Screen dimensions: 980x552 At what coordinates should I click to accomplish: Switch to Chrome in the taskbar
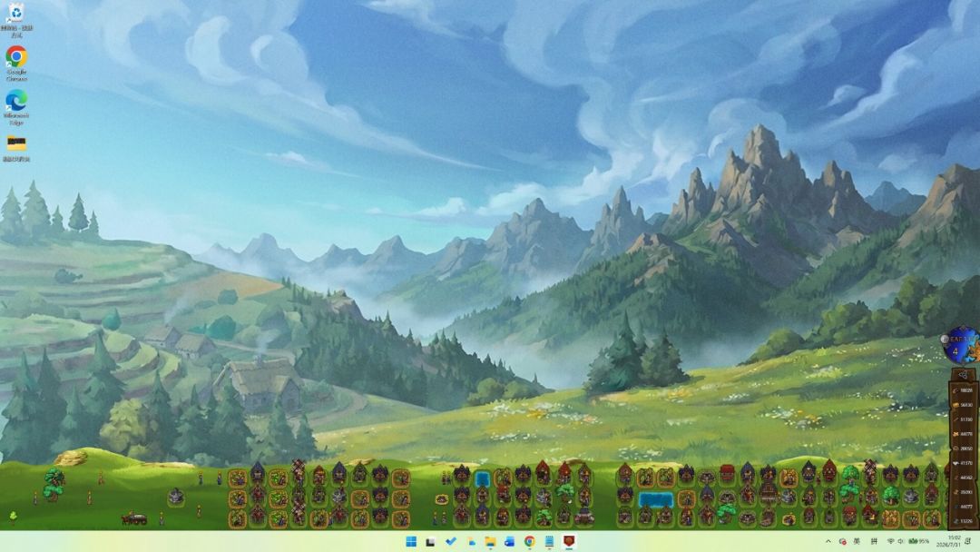[529, 541]
